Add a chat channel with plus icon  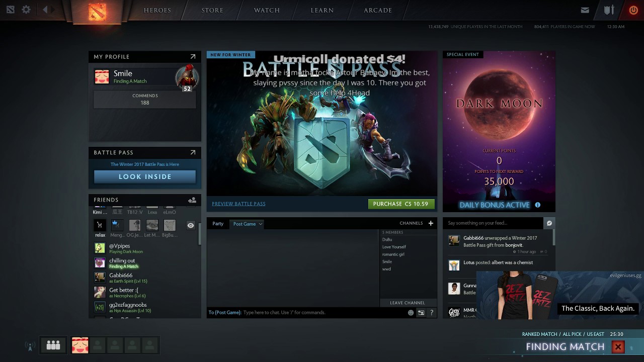pyautogui.click(x=431, y=223)
